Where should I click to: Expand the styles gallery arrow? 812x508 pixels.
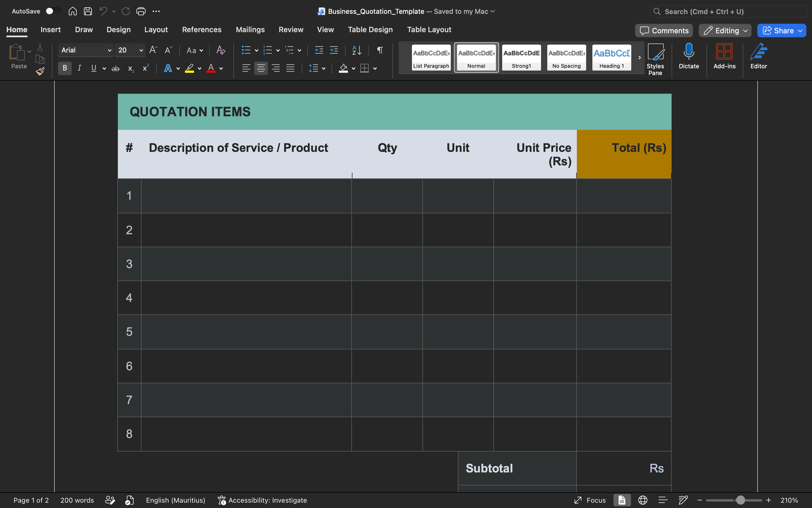(x=639, y=58)
